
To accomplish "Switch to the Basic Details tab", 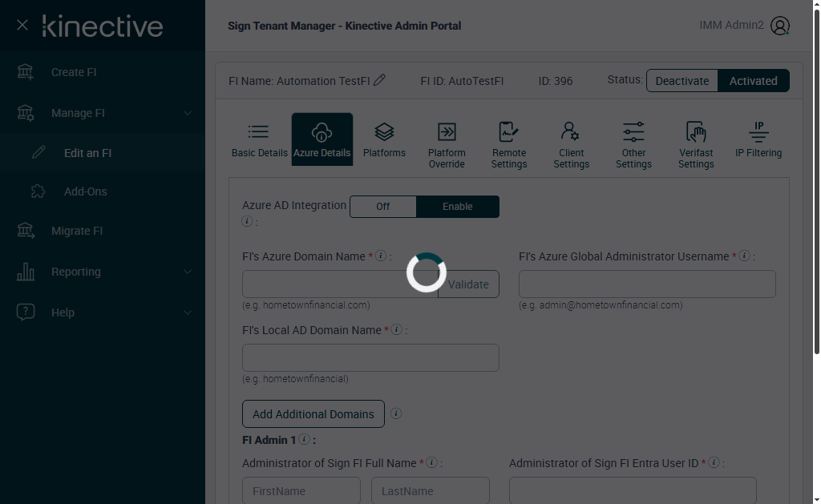I will click(260, 139).
